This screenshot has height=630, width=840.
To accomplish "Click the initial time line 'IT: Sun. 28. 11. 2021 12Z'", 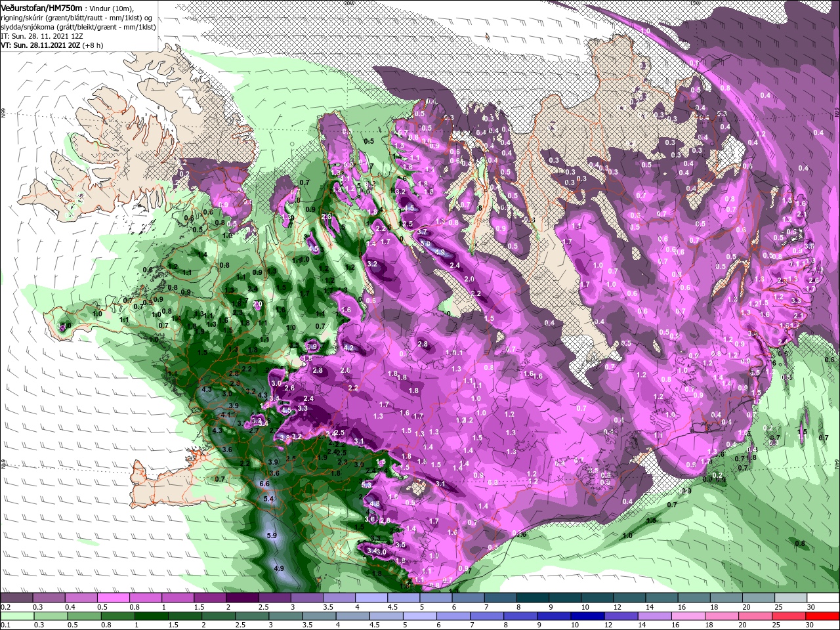I will tap(42, 35).
